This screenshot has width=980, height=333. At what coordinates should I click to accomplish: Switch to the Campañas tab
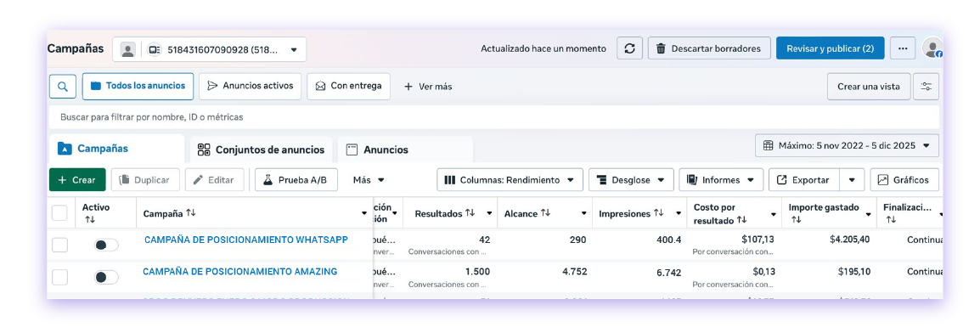coord(117,149)
